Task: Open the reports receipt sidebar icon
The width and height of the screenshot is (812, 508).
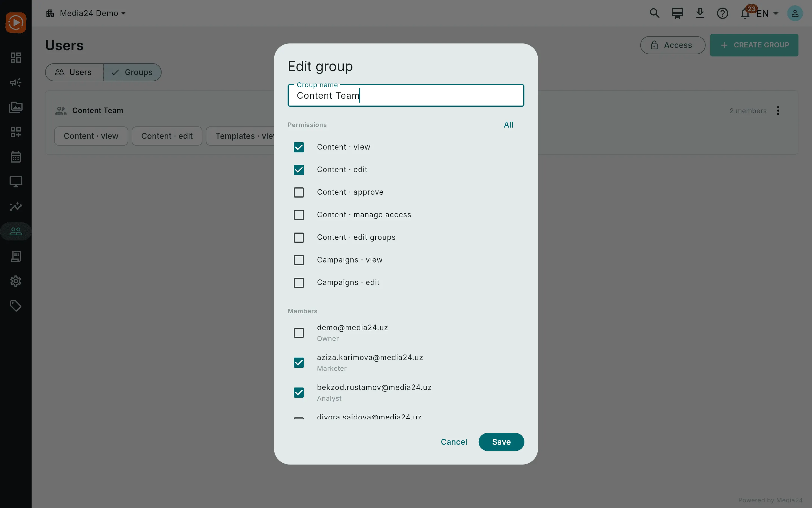Action: (x=16, y=256)
